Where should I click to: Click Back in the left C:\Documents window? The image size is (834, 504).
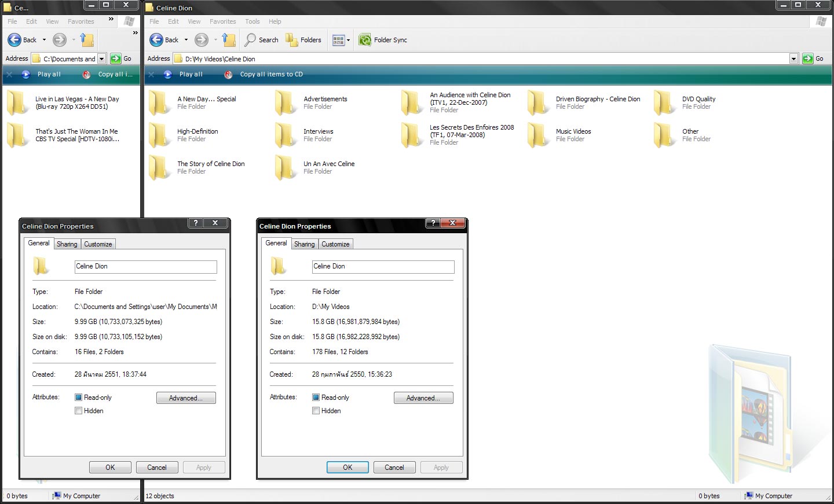click(22, 40)
